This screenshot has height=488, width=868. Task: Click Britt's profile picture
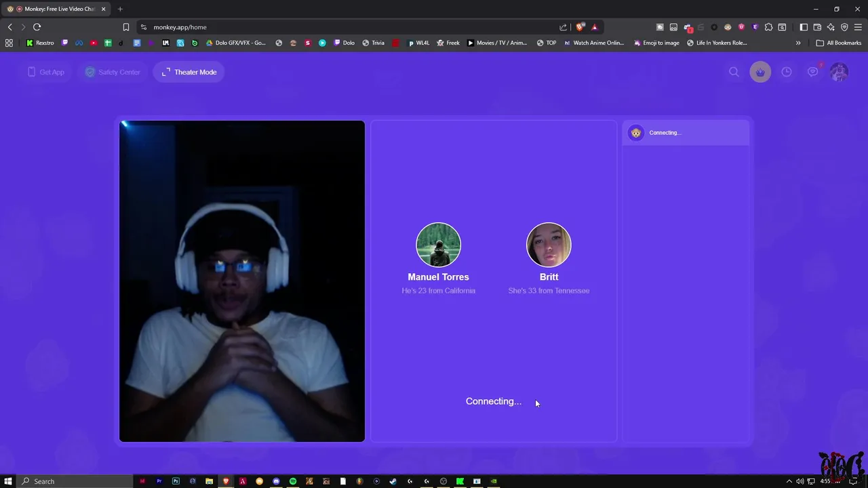tap(549, 245)
